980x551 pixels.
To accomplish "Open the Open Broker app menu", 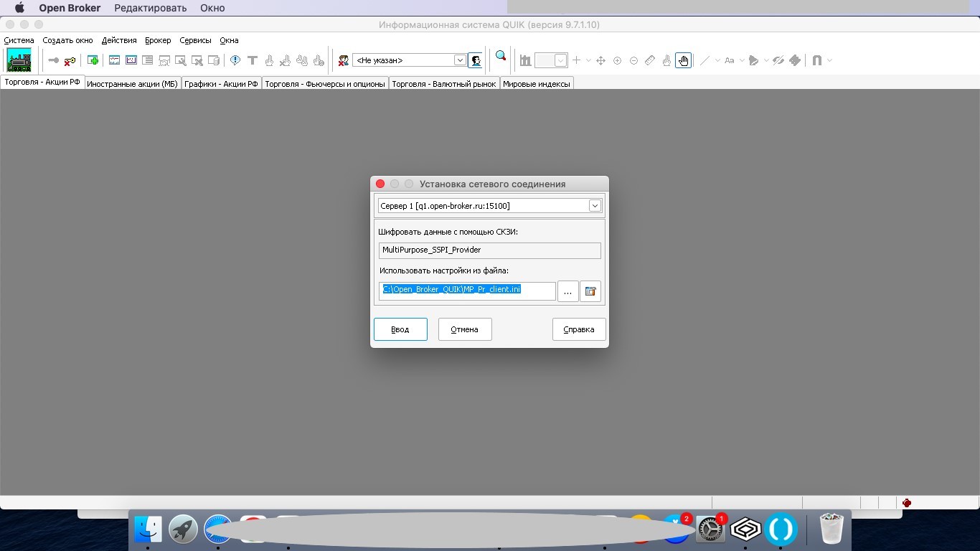I will [70, 8].
